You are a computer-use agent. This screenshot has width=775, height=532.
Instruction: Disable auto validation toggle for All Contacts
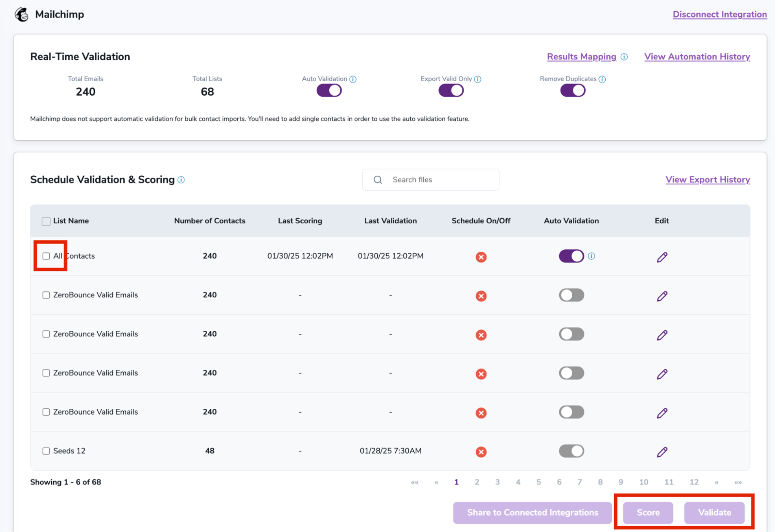point(571,256)
